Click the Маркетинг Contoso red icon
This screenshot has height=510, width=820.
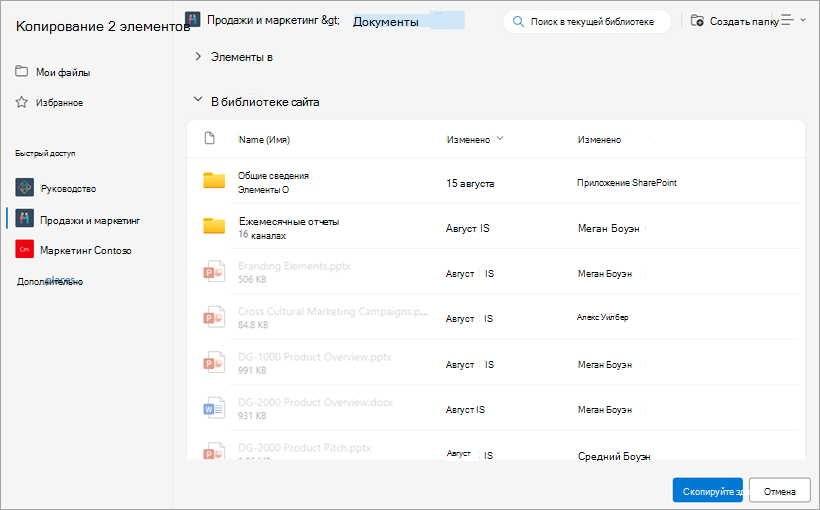click(x=25, y=250)
